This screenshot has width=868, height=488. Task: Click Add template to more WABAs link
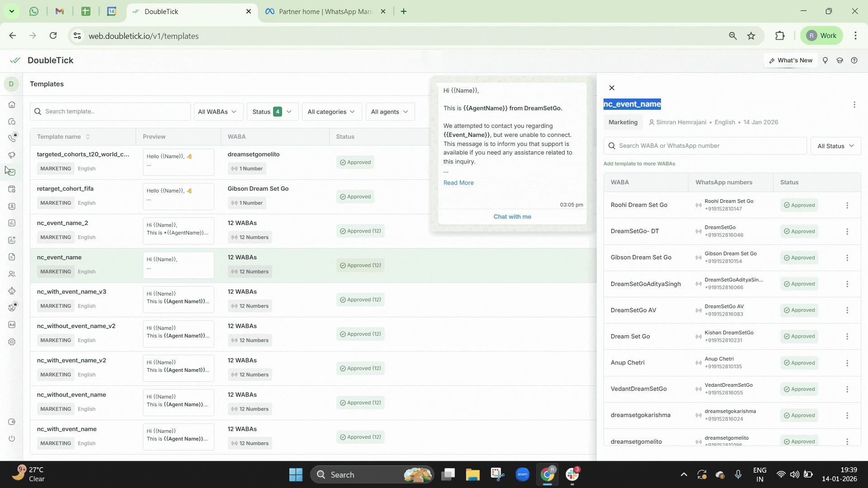(x=639, y=164)
